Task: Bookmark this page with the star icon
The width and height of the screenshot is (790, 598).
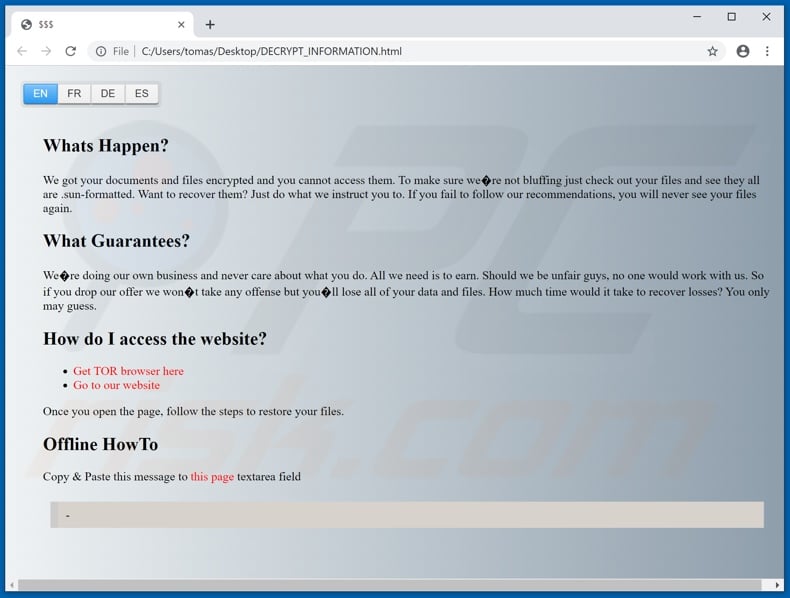Action: click(x=712, y=51)
